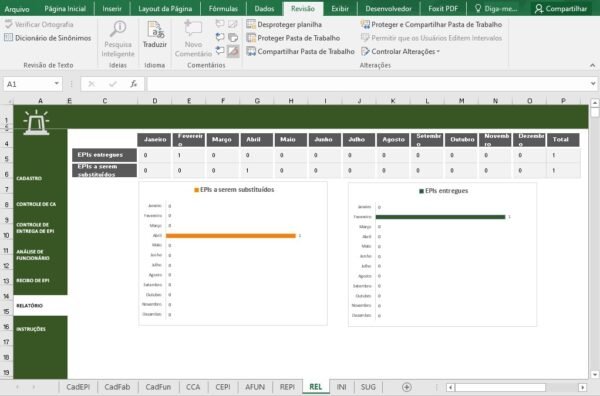Add a new sheet with plus icon
600x396 pixels.
(407, 387)
